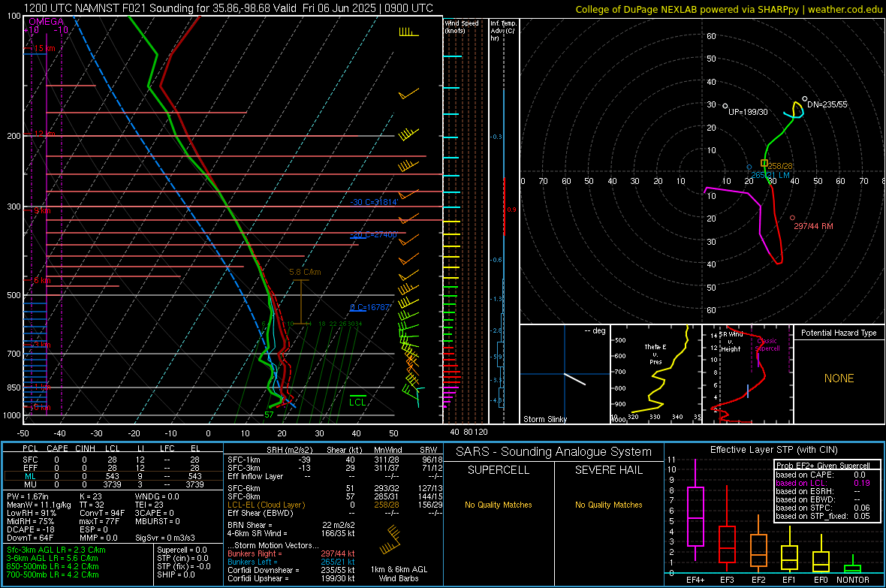Click the magenta 'OMEGA' label
The image size is (886, 588).
point(47,22)
